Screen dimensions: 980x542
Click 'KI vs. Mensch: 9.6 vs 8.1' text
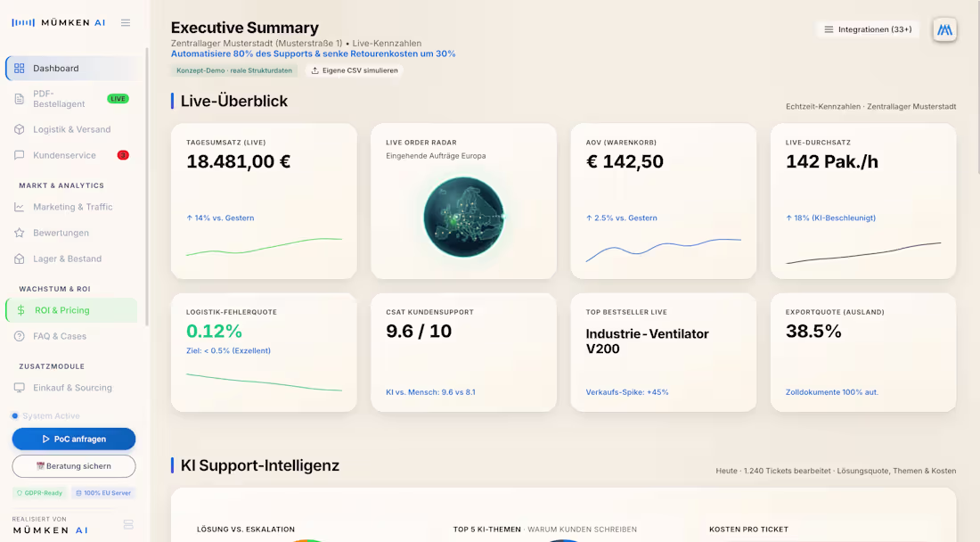coord(430,392)
